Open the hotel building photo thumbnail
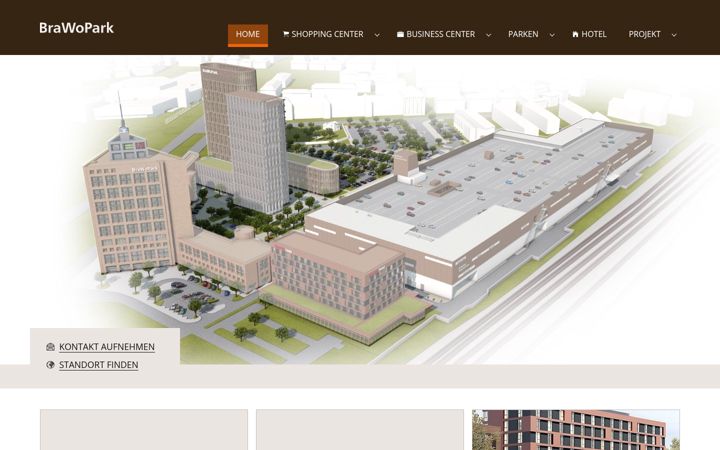 click(x=576, y=430)
